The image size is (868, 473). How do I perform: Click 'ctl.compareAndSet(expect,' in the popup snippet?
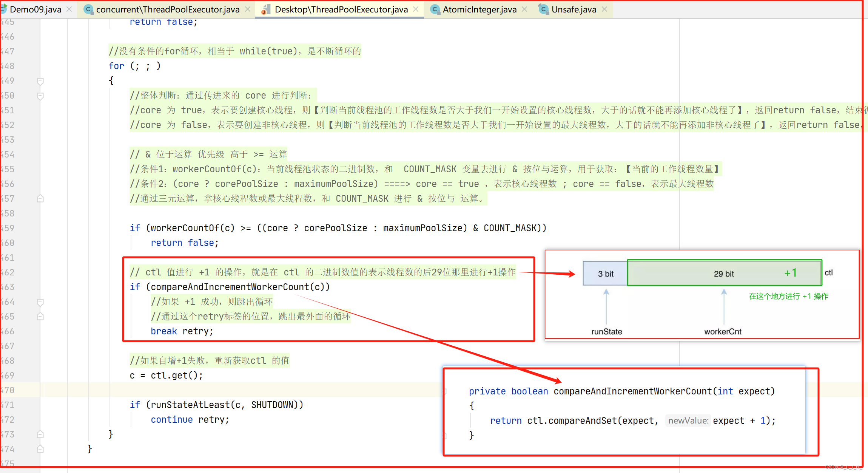point(593,421)
